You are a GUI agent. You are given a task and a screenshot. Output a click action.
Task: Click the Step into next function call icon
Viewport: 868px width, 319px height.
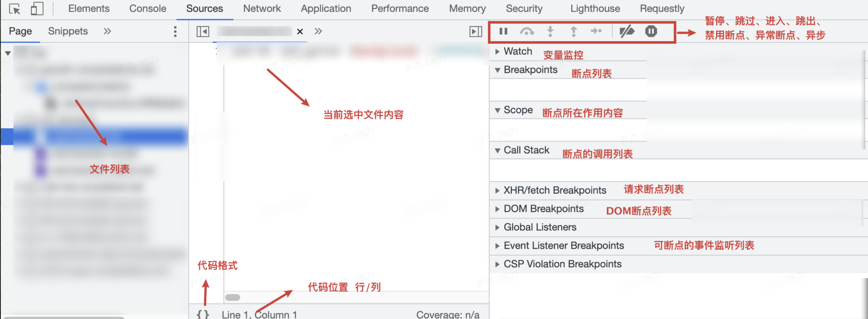(x=550, y=31)
